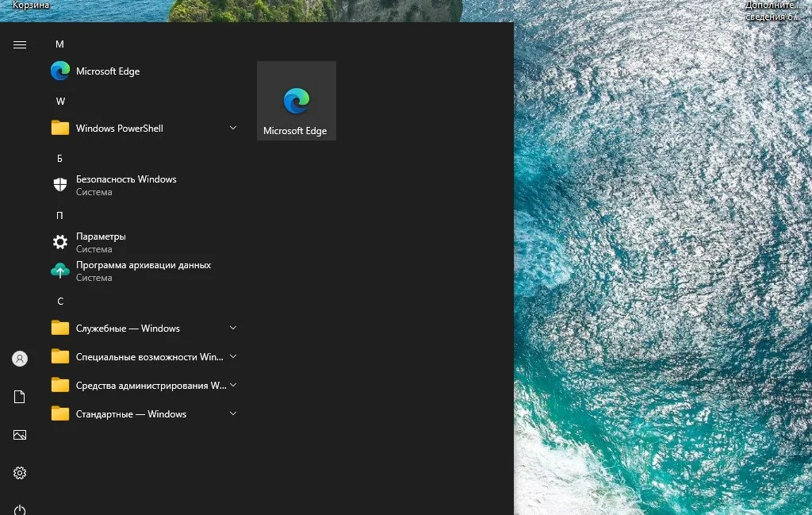
Task: Open the Settings gear in the sidebar
Action: (20, 473)
